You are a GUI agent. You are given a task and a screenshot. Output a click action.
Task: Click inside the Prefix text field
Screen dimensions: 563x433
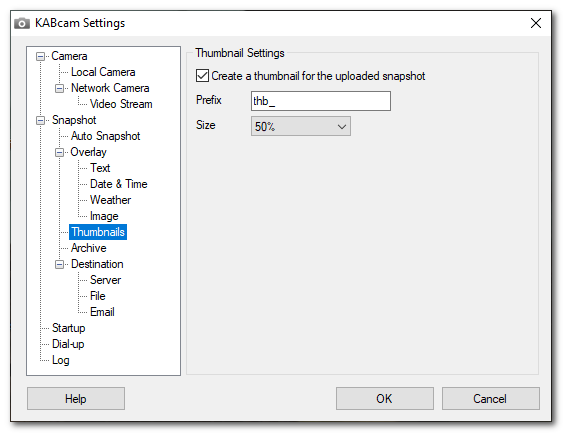321,101
